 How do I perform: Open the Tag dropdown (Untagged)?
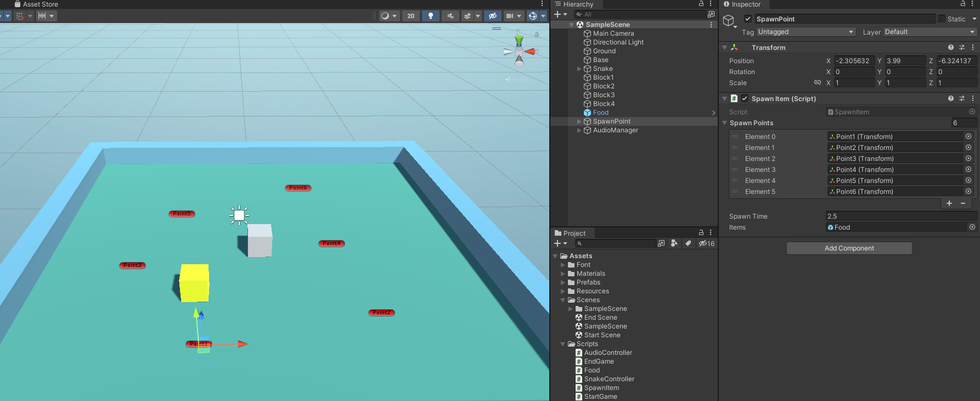tap(806, 32)
